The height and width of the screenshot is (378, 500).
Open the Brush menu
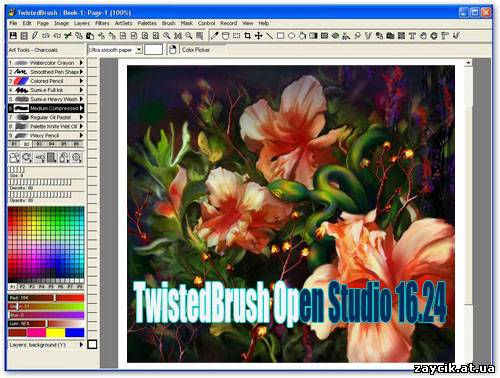pyautogui.click(x=168, y=23)
